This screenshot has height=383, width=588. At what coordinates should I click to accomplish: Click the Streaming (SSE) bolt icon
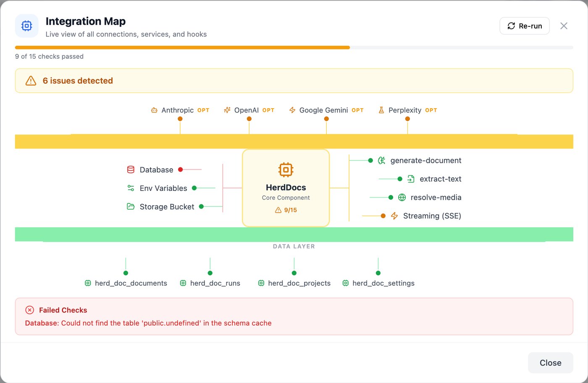(x=394, y=216)
